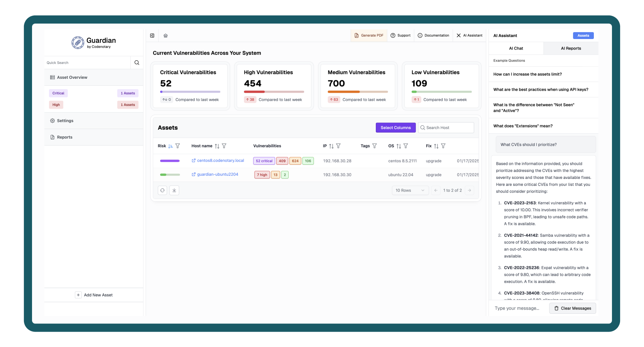Switch to AI Reports tab
This screenshot has width=644, height=347.
click(x=571, y=48)
